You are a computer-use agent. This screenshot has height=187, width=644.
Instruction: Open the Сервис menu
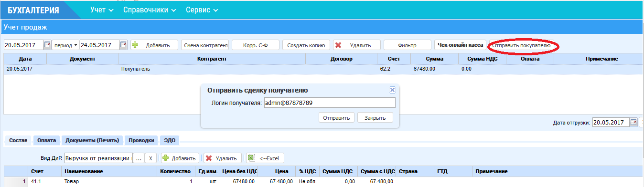point(202,10)
